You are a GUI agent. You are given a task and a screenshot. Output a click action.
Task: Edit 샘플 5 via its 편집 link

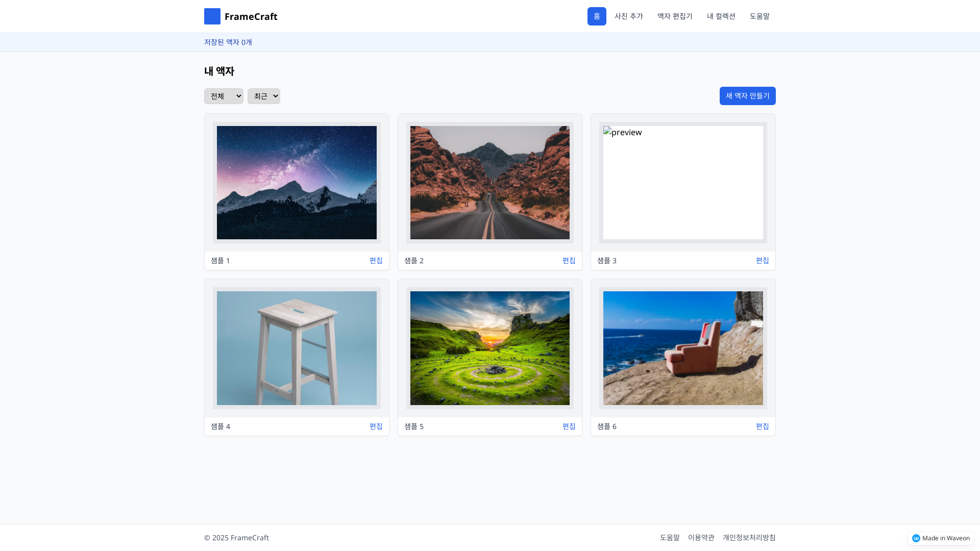[x=569, y=426]
